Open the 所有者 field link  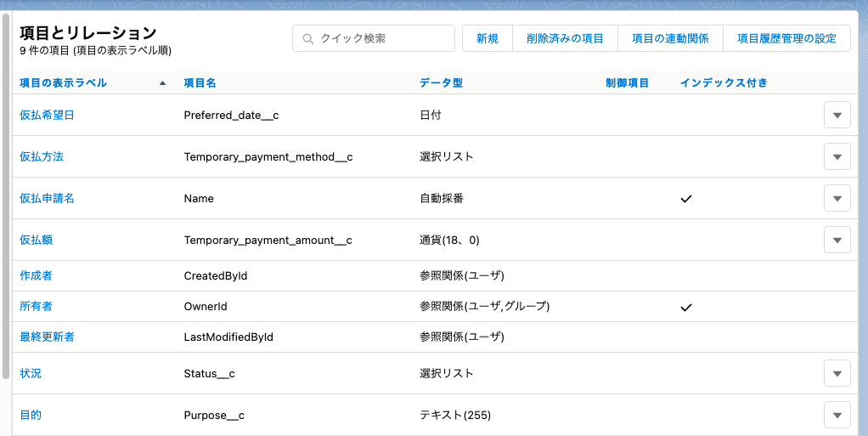(x=36, y=306)
